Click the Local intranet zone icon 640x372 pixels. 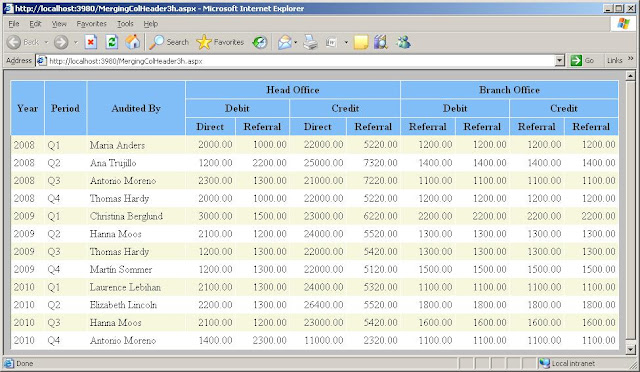click(544, 363)
